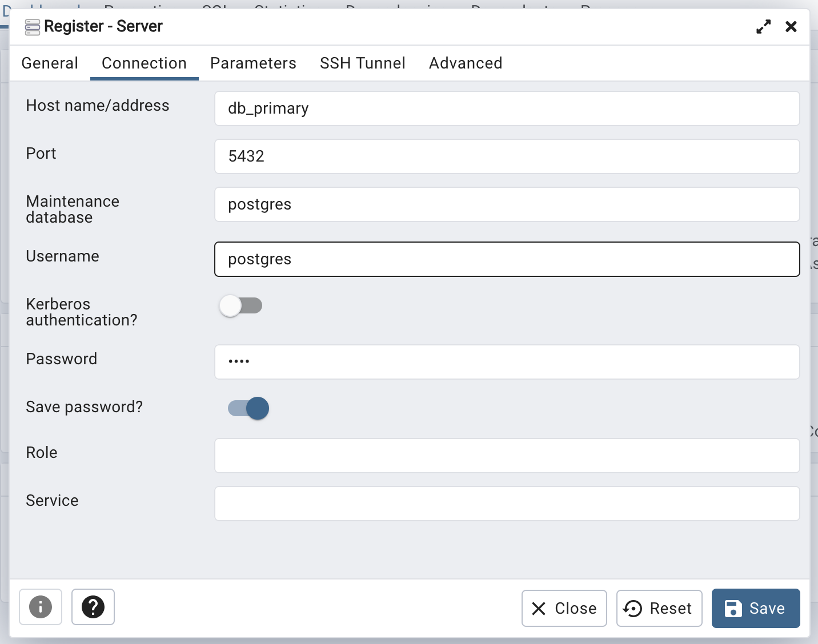Switch to the SSH Tunnel tab
818x644 pixels.
click(363, 63)
